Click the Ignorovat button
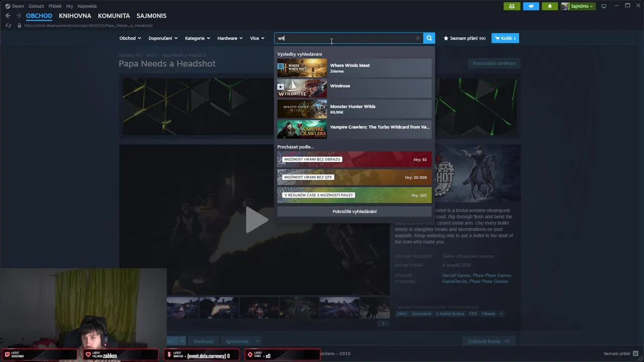 tap(237, 341)
